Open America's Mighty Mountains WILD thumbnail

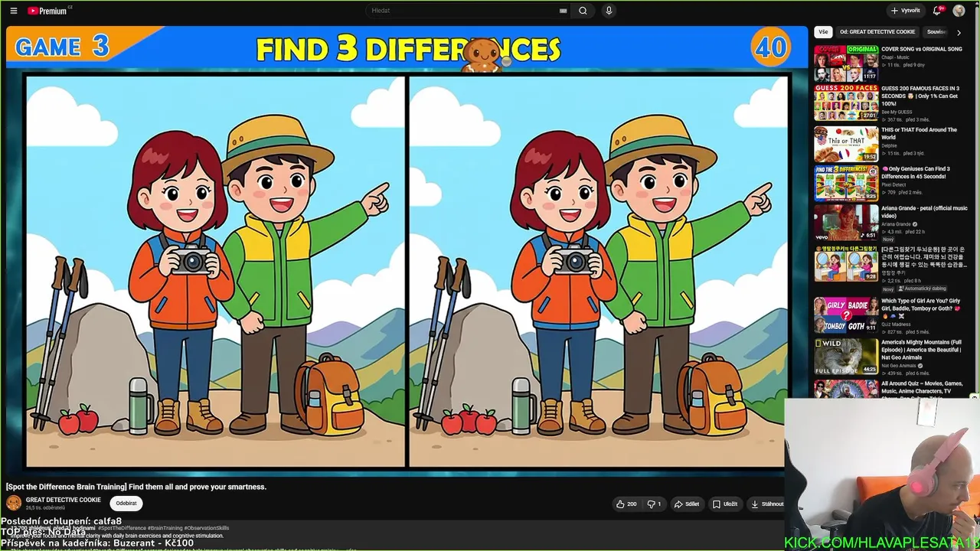pos(846,356)
